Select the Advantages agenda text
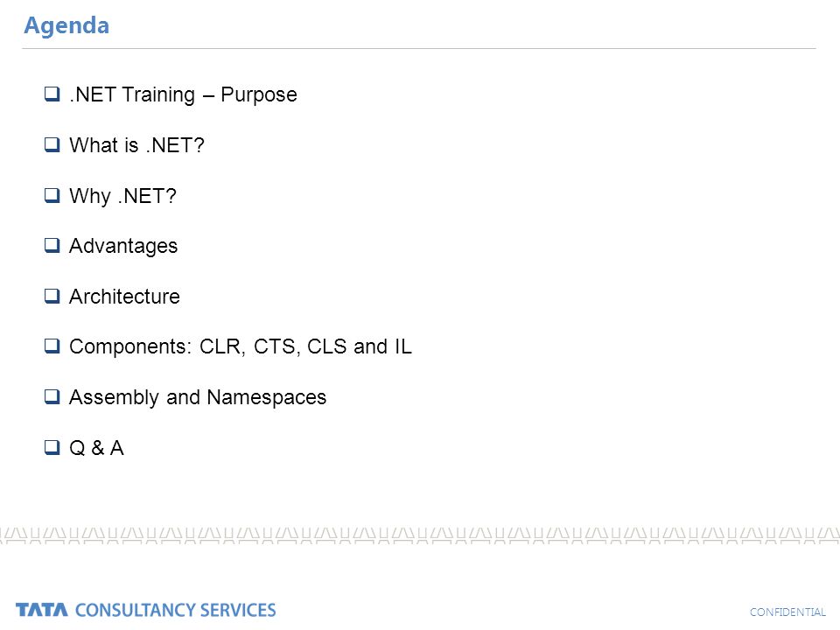The width and height of the screenshot is (840, 630). (123, 246)
